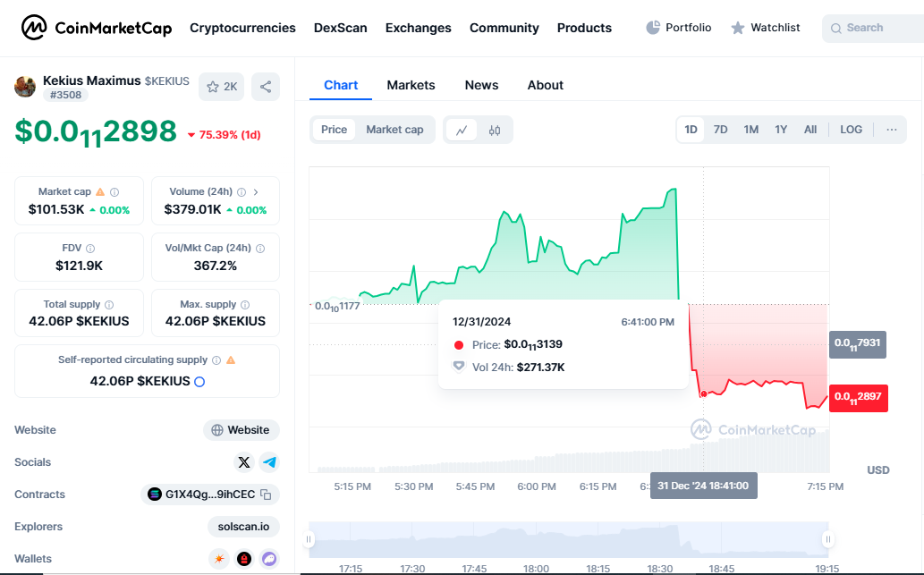Viewport: 924px width, 575px height.
Task: Click the red chart data point marker
Action: 704,394
